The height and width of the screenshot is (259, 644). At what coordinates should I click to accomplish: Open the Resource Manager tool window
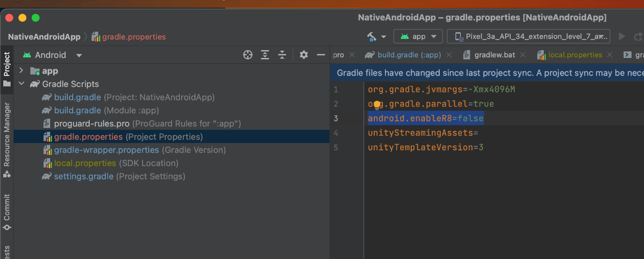pyautogui.click(x=7, y=140)
